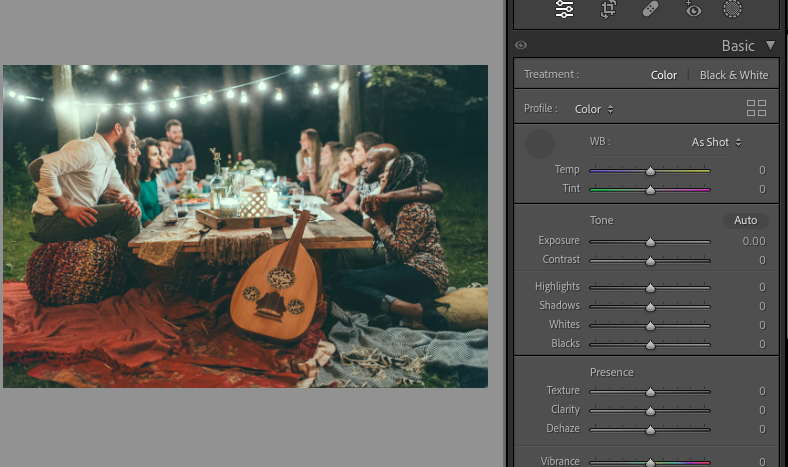The width and height of the screenshot is (788, 467).
Task: Open the Profile Color dropdown
Action: (594, 109)
